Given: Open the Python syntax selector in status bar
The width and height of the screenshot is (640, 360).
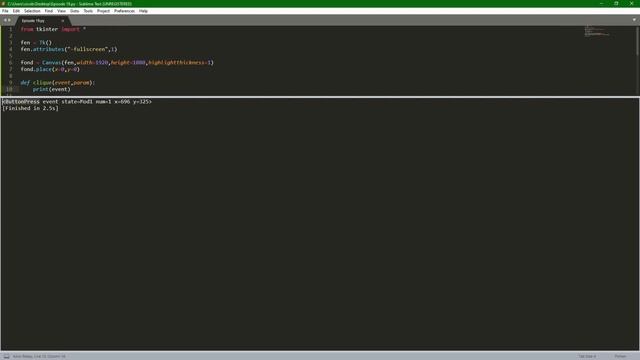Looking at the screenshot, I should click(620, 356).
